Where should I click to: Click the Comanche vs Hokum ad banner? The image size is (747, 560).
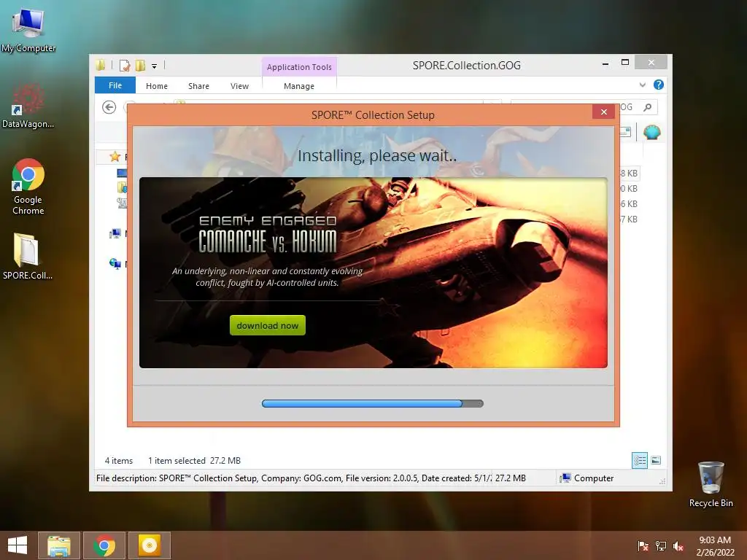coord(373,273)
